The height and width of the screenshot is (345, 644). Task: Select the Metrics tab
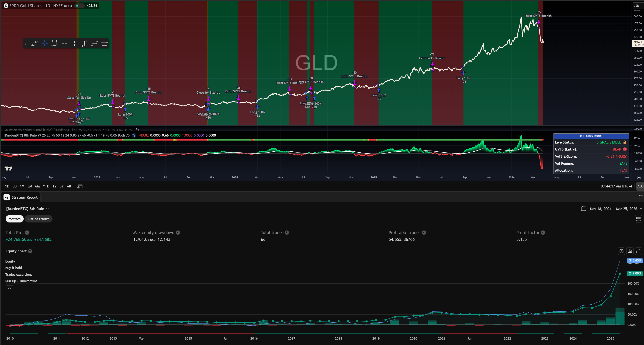click(x=15, y=219)
